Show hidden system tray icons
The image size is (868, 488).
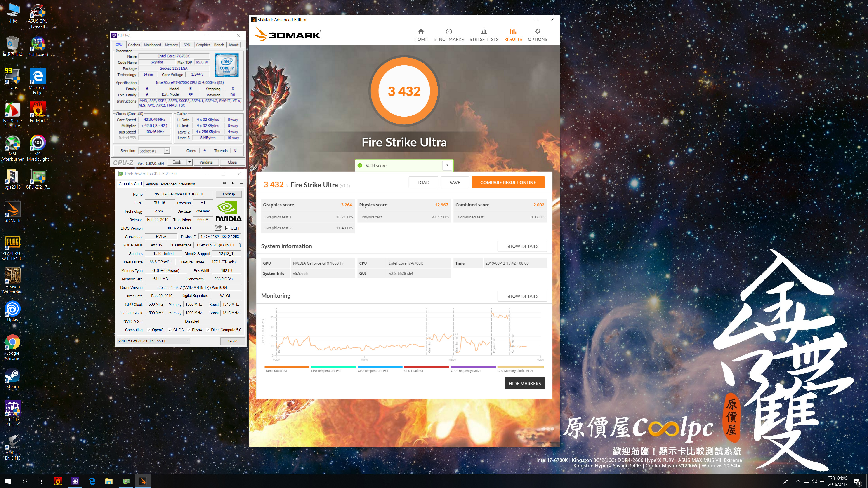tap(798, 481)
